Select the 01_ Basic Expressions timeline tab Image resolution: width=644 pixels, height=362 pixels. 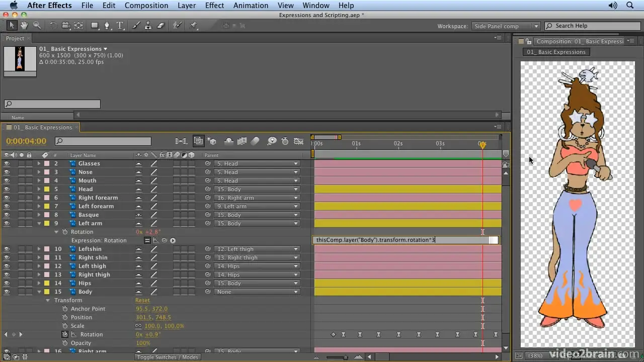click(x=42, y=127)
